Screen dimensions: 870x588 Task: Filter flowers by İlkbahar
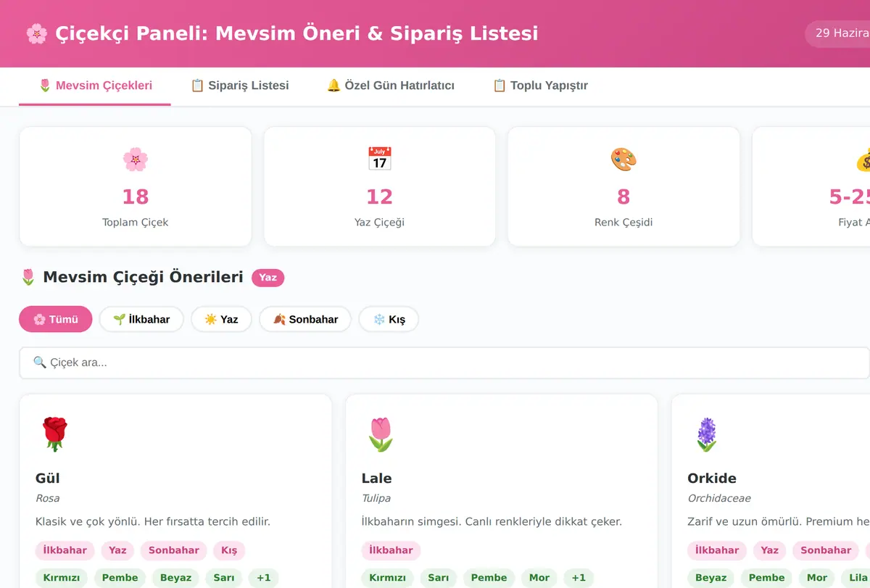click(x=141, y=319)
